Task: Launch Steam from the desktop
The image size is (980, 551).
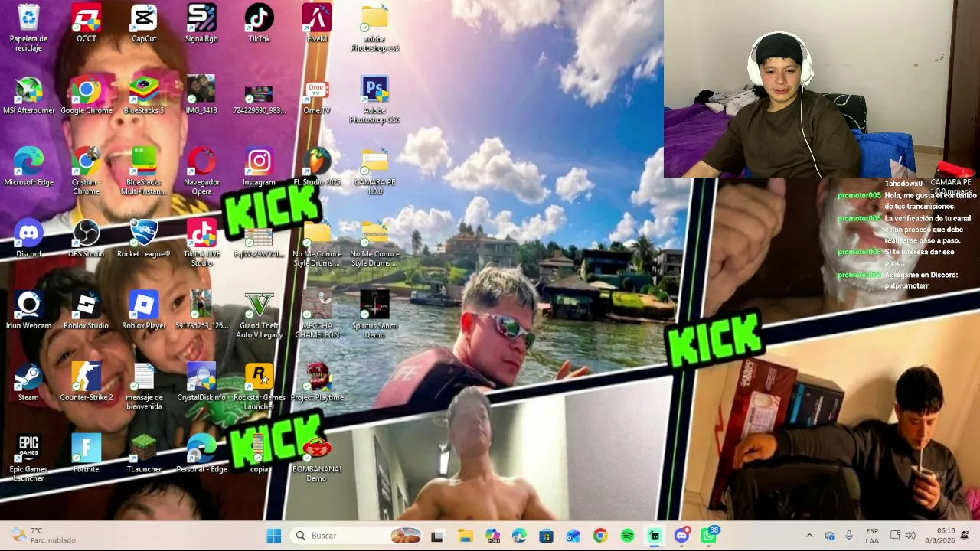Action: point(29,382)
